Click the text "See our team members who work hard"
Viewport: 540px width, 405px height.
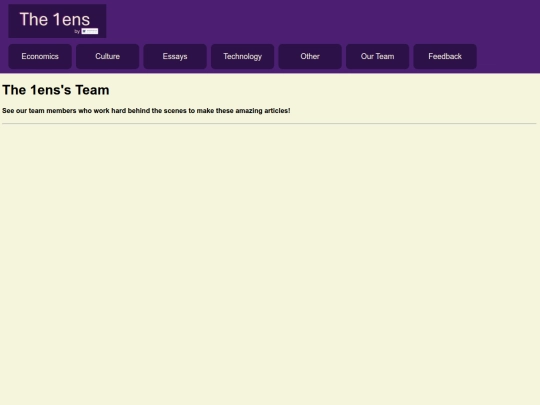64,111
